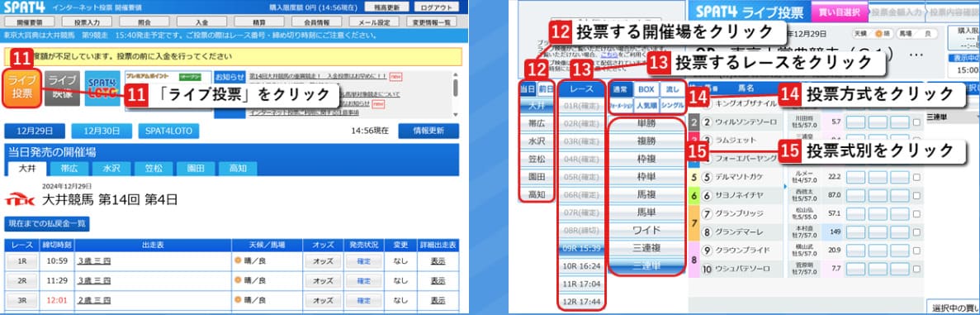Open the 2R 3歳 三 四 entry link

tap(94, 280)
